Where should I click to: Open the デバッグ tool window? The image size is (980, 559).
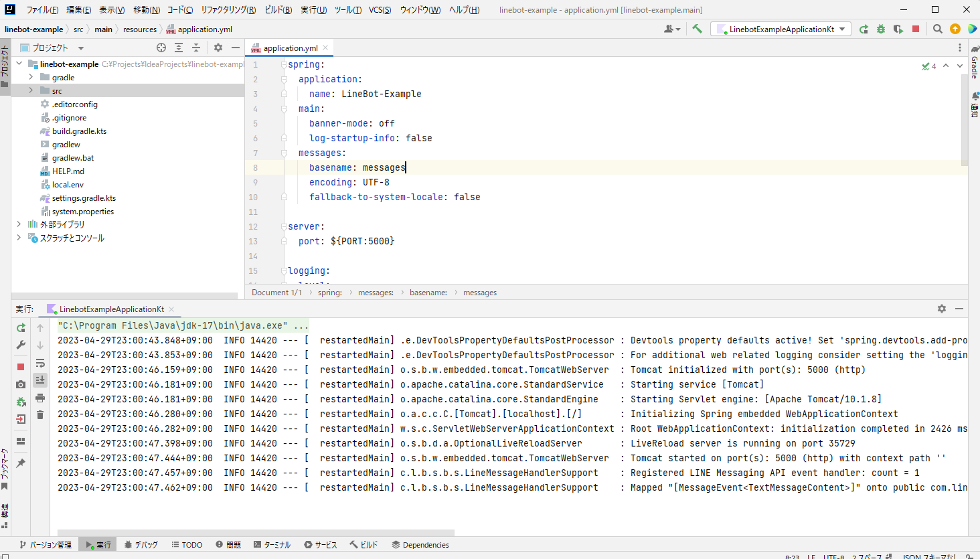141,545
